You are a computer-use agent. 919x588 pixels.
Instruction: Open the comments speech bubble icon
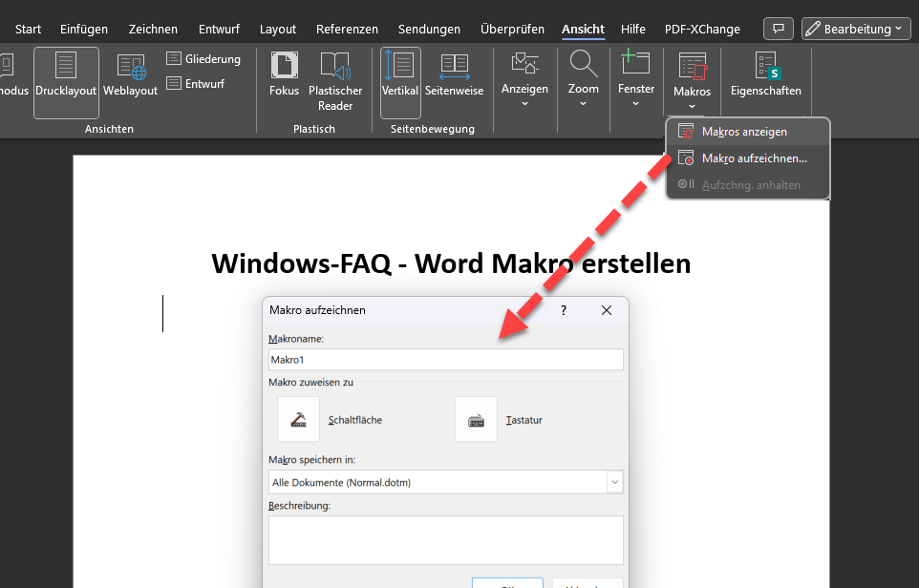coord(780,29)
